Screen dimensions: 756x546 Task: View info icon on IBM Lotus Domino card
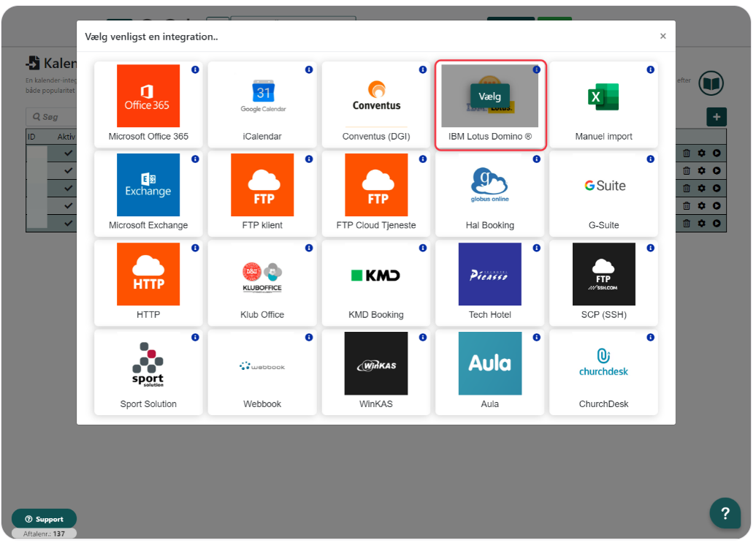(537, 69)
